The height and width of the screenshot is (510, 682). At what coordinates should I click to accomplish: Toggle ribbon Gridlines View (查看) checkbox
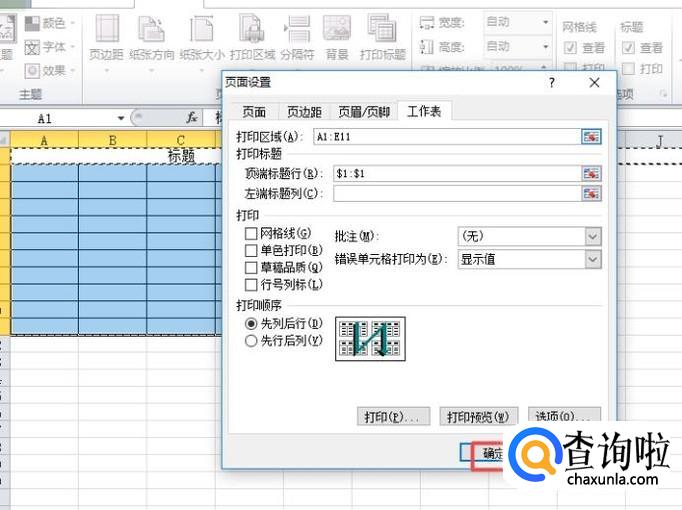click(570, 47)
